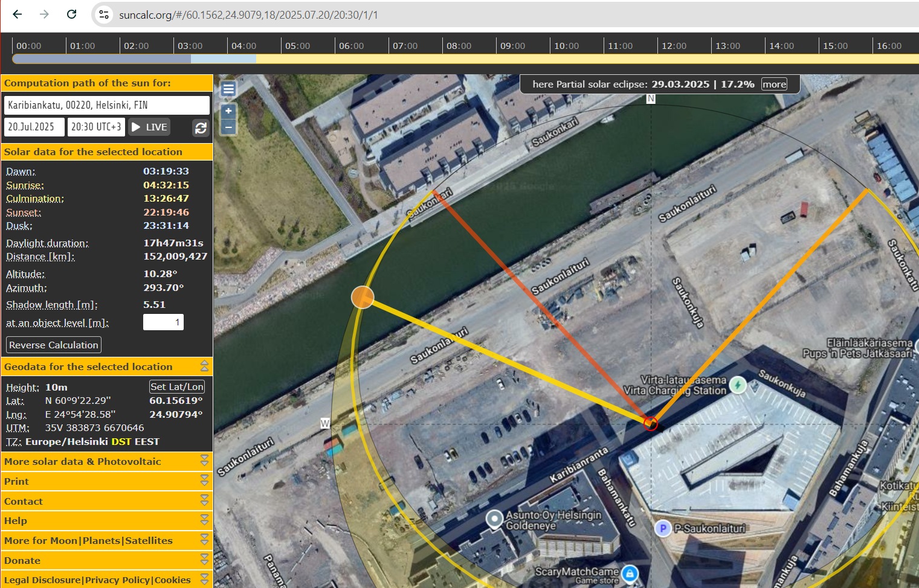Open 'more' eclipse details
This screenshot has height=588, width=919.
pos(774,85)
